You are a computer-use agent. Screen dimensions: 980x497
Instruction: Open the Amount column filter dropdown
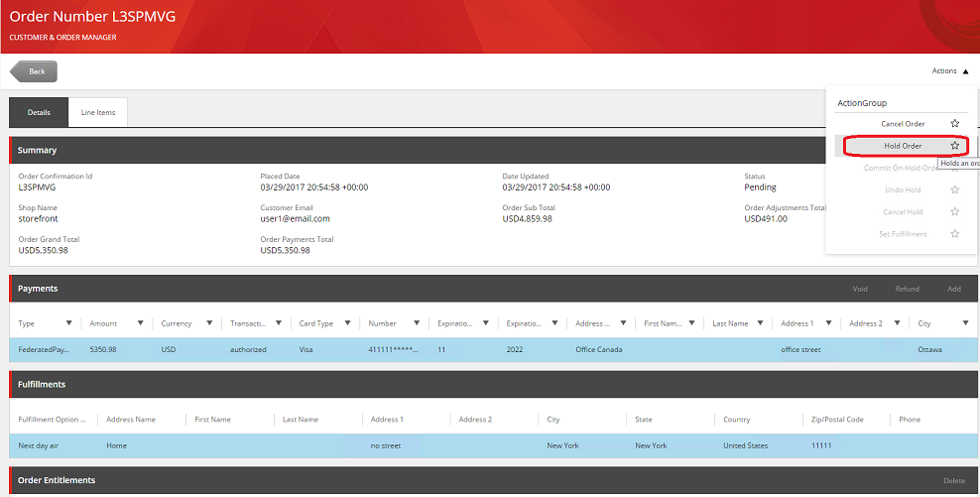(x=141, y=323)
